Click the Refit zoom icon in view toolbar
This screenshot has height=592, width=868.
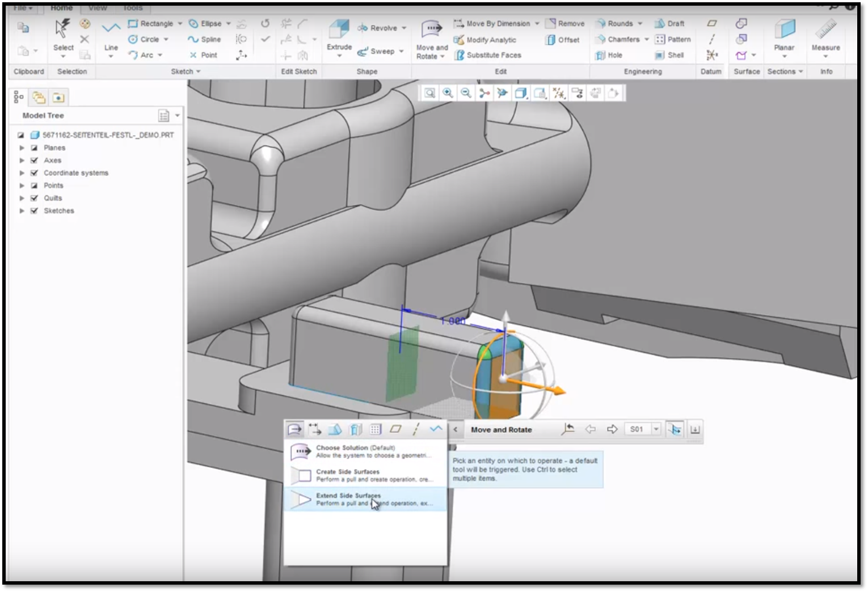[430, 93]
